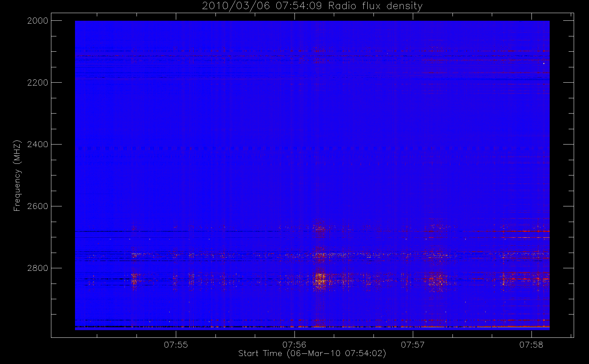589x364 pixels.
Task: Click the 2200 frequency tick label
Action: coord(38,83)
